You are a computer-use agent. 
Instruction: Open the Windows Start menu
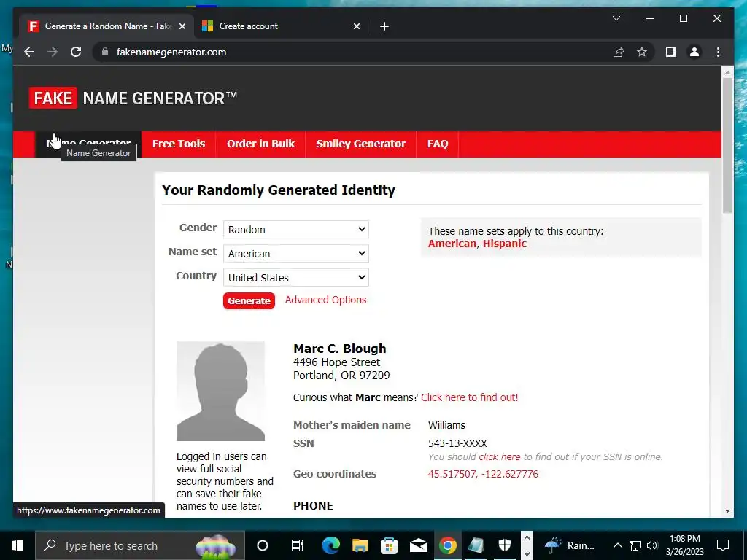[18, 545]
